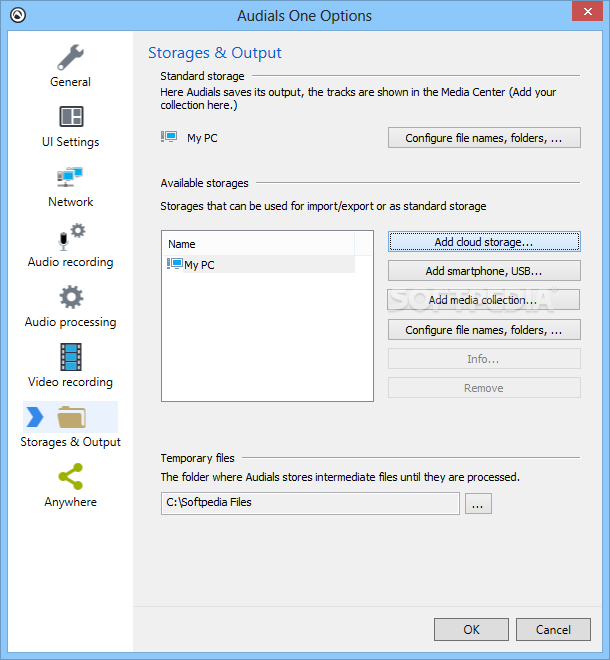This screenshot has height=660, width=610.
Task: Select the Storages & Output folder icon
Action: pyautogui.click(x=72, y=417)
